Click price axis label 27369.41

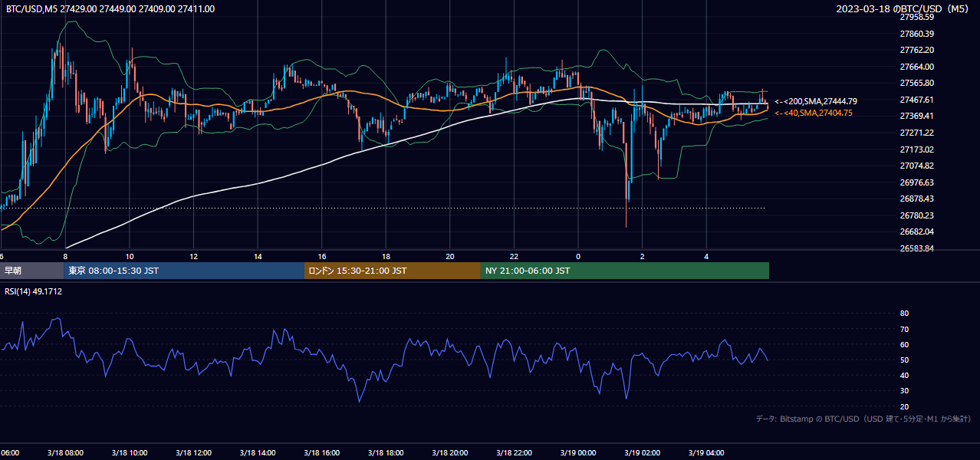[x=917, y=116]
